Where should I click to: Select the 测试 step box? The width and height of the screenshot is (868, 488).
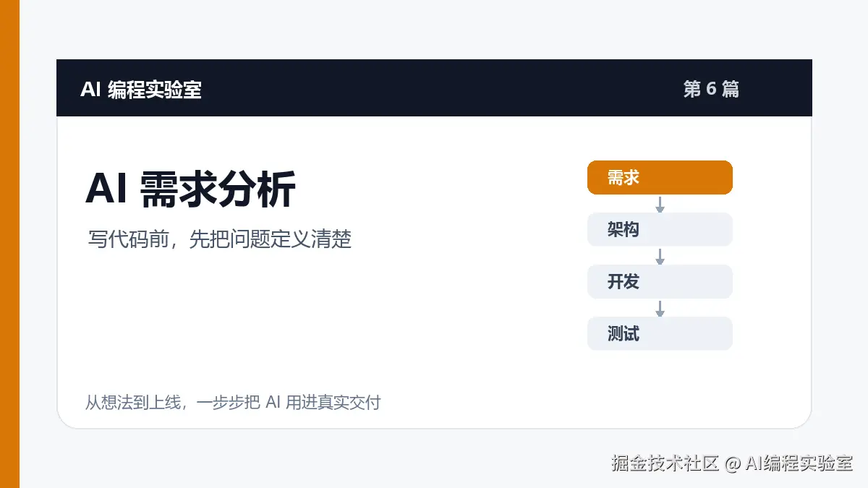click(660, 334)
